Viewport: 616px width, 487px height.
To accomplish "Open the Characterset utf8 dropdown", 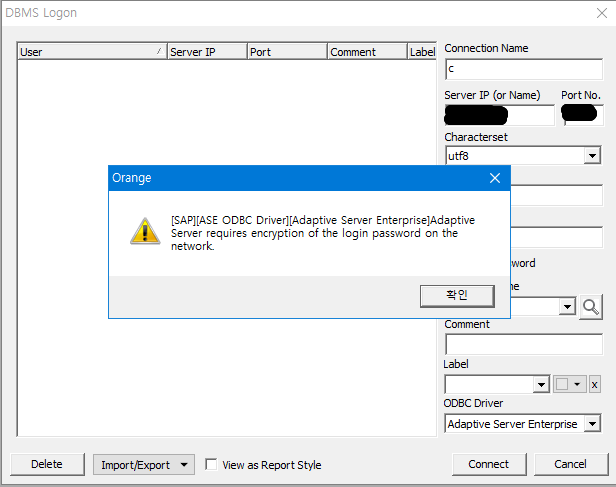I will coord(592,156).
